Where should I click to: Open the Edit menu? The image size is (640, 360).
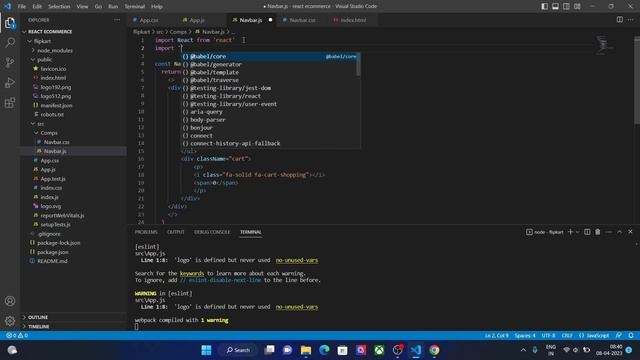tap(37, 6)
